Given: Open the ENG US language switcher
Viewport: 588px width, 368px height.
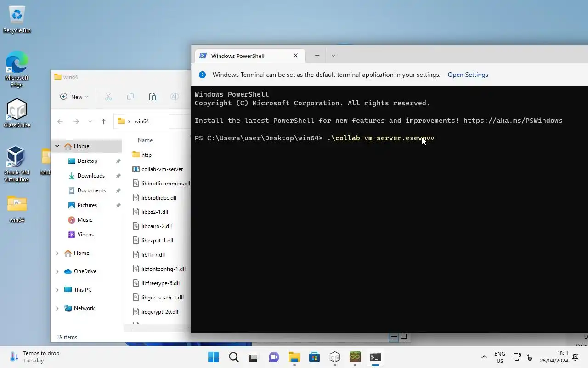Looking at the screenshot, I should coord(499,357).
